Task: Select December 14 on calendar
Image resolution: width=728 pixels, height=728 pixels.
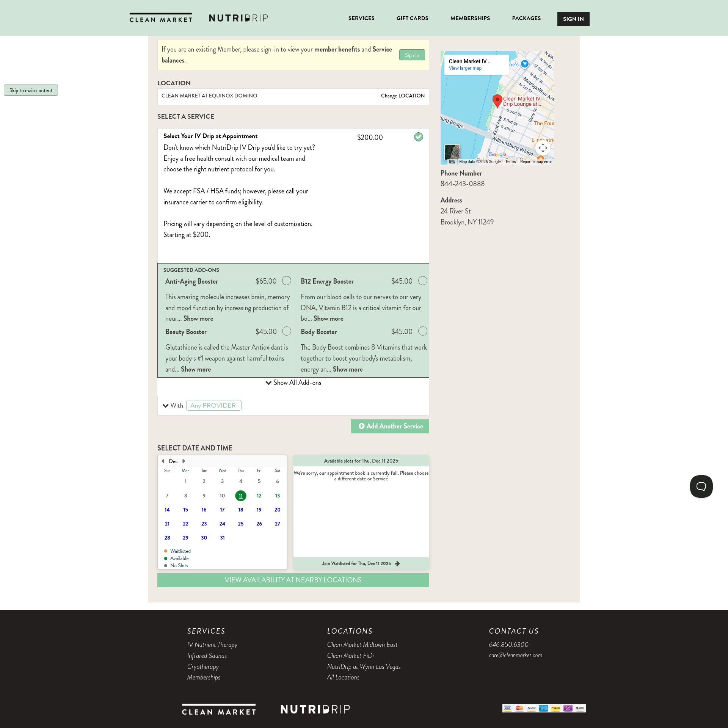Action: tap(167, 510)
